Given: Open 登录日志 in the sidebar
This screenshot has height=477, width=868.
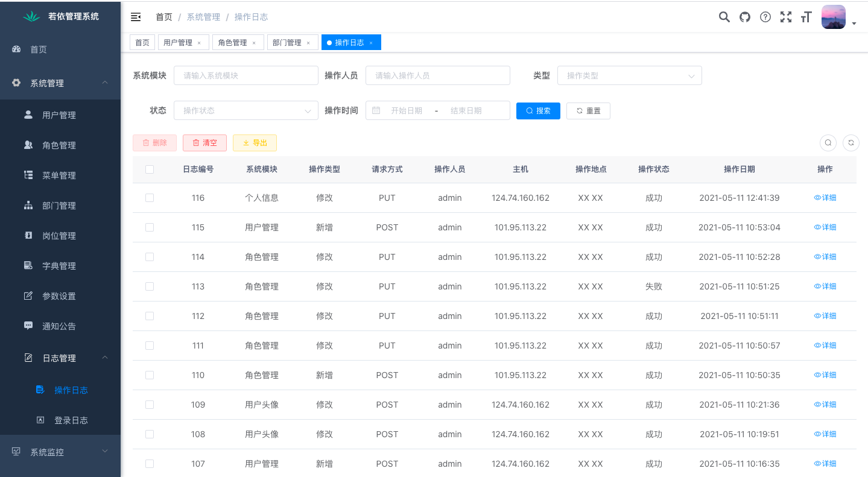Looking at the screenshot, I should pos(60,420).
